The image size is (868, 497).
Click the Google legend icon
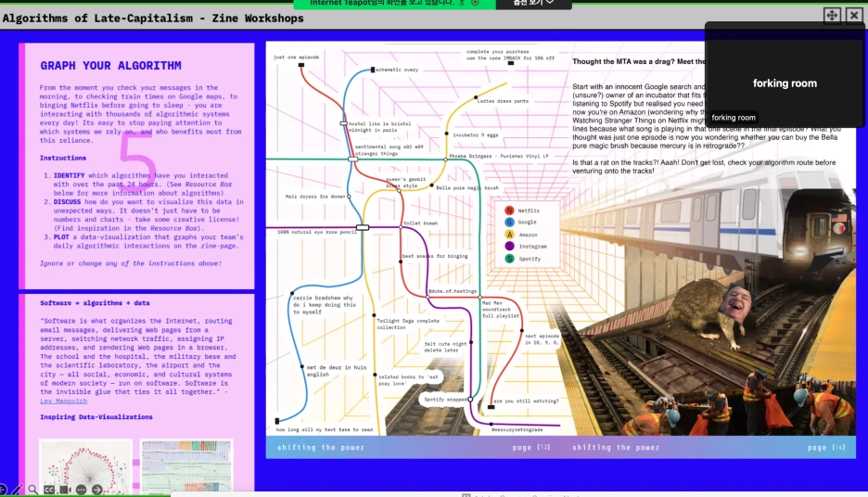509,222
